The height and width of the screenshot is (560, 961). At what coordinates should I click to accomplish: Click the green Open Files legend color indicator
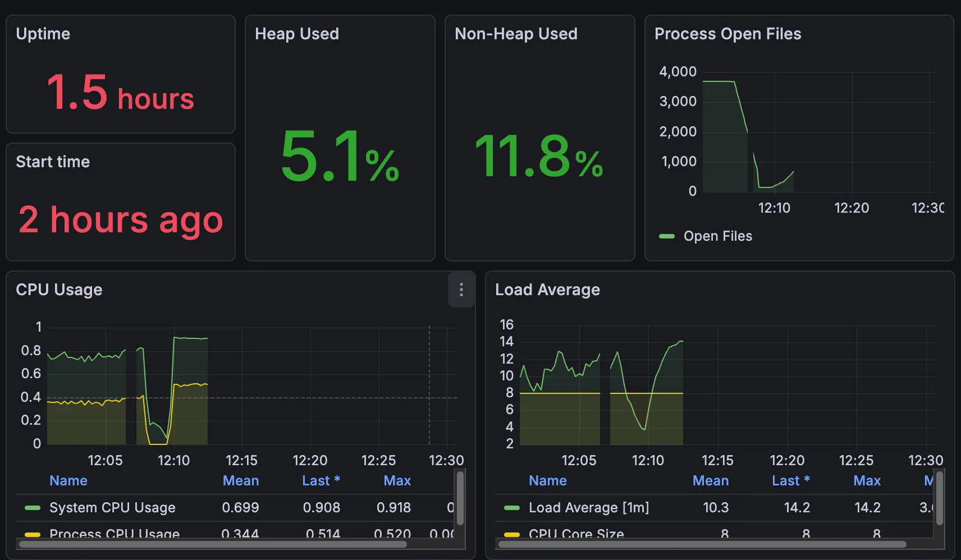pyautogui.click(x=666, y=236)
